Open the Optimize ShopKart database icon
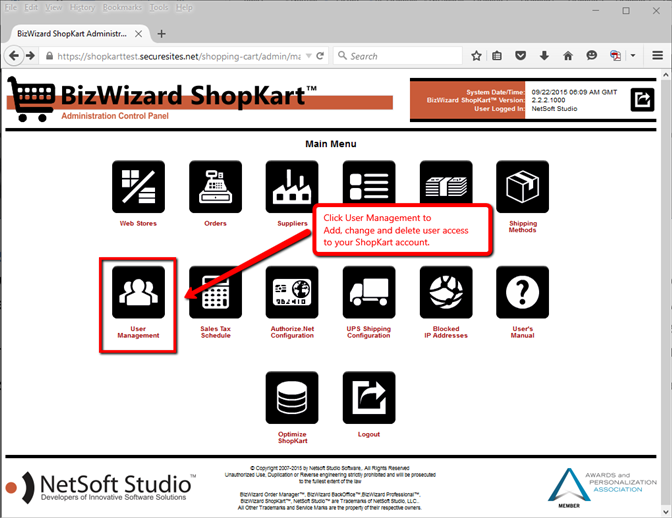This screenshot has width=672, height=518. 292,398
